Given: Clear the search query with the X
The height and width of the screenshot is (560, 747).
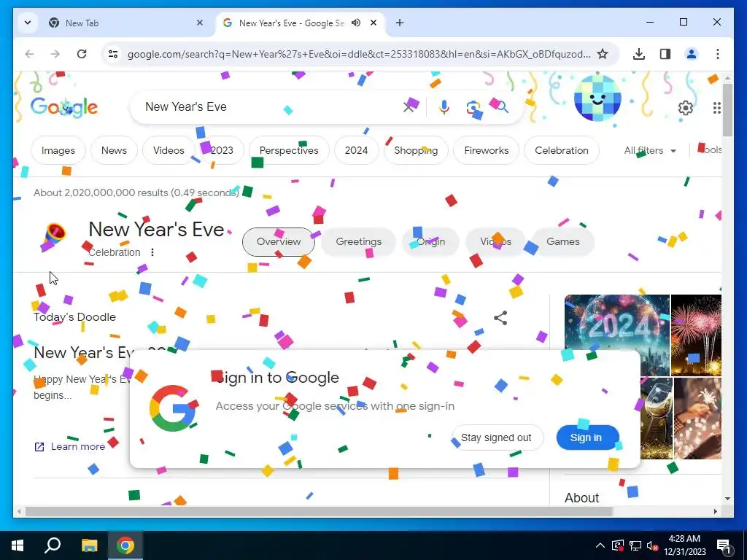Looking at the screenshot, I should 409,107.
